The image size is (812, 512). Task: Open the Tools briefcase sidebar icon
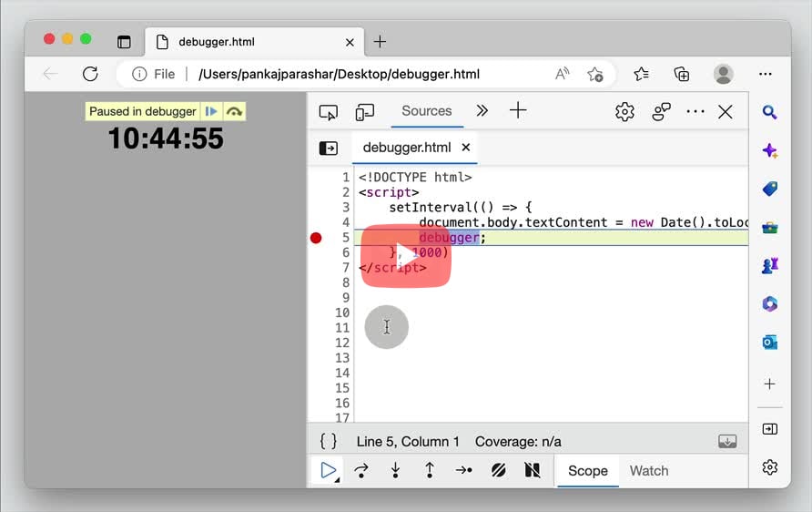tap(769, 228)
